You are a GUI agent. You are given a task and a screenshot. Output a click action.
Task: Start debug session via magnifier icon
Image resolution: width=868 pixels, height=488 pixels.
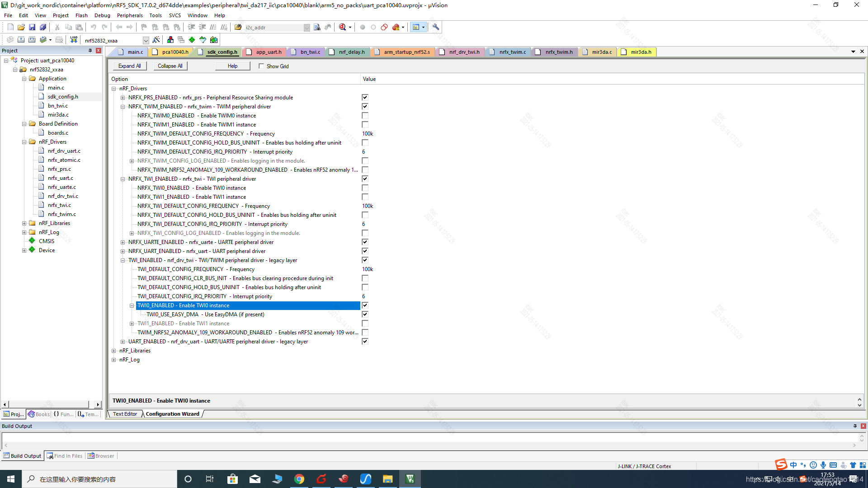pyautogui.click(x=343, y=27)
